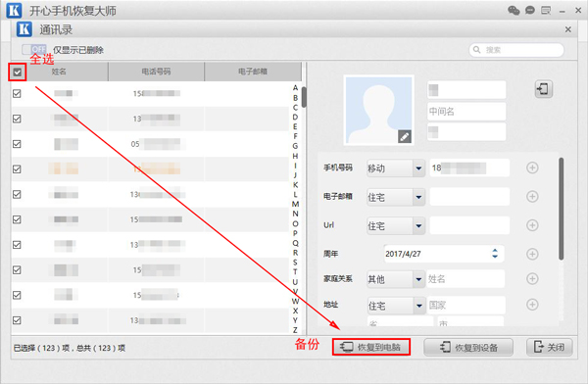Open the WeChat icon in title bar
Viewport: 588px width, 384px height.
tap(514, 10)
